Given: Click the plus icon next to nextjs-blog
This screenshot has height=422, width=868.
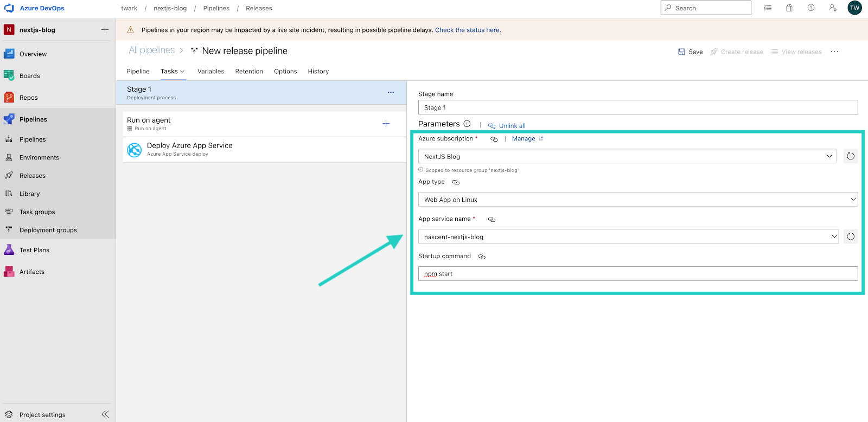Looking at the screenshot, I should [x=105, y=30].
